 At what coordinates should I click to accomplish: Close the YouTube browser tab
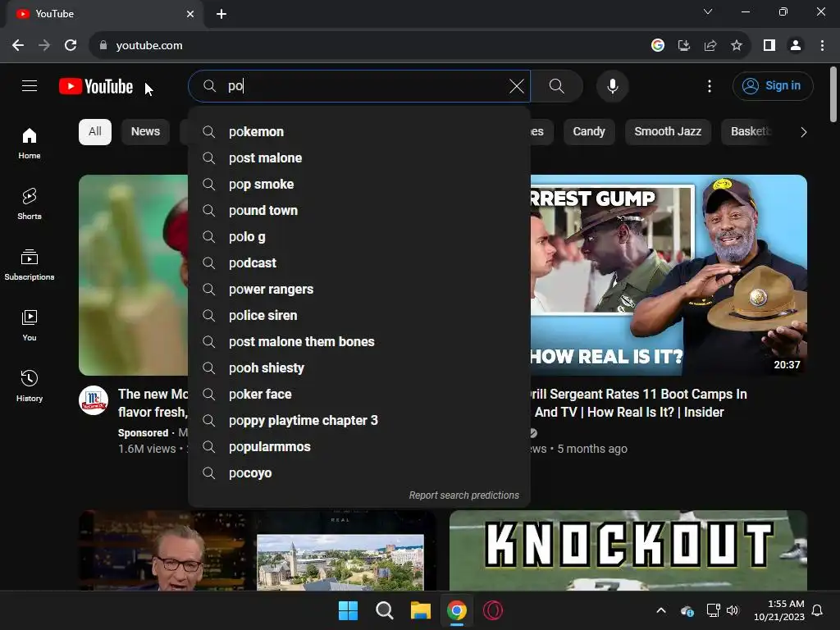[x=190, y=14]
